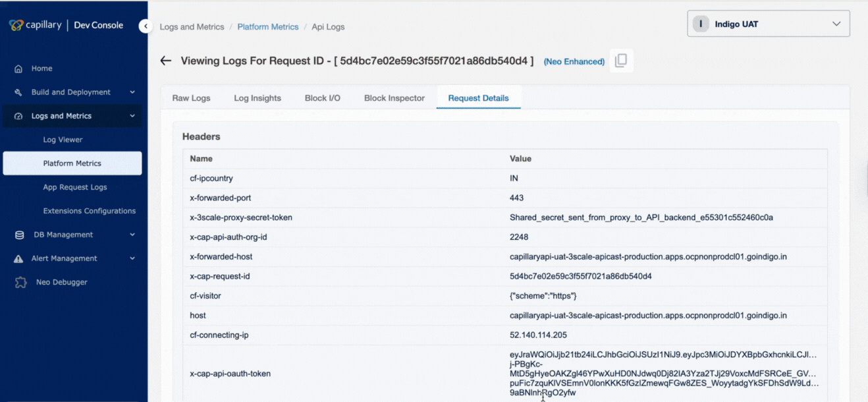868x402 pixels.
Task: Expand the Build and Deployment menu chevron
Action: click(132, 92)
